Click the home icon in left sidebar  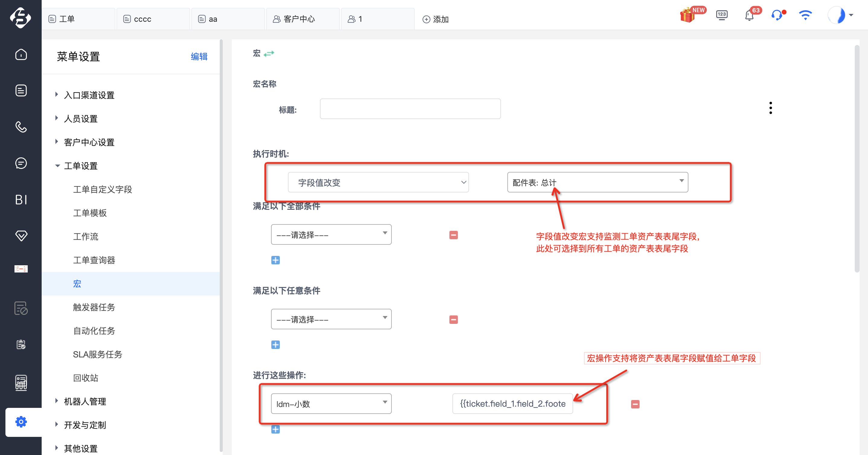(21, 55)
